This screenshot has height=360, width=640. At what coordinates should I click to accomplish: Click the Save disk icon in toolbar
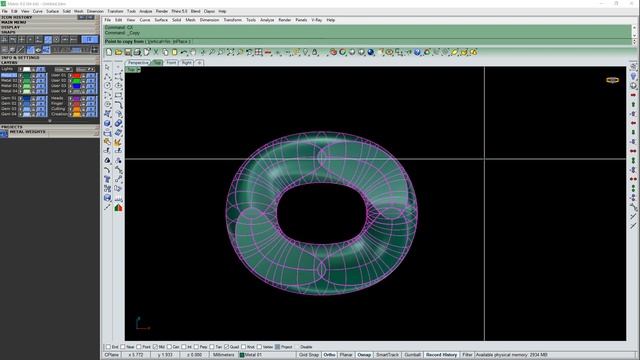(x=128, y=52)
